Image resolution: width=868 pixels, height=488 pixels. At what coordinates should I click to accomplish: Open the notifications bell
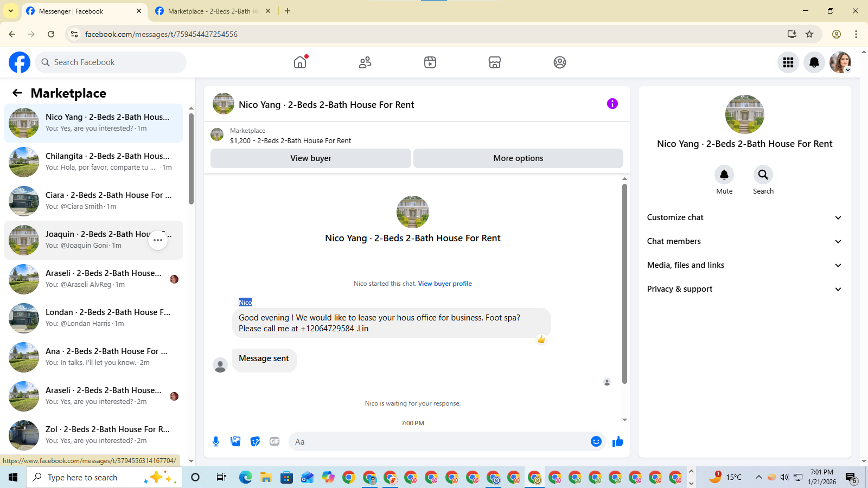[x=814, y=62]
